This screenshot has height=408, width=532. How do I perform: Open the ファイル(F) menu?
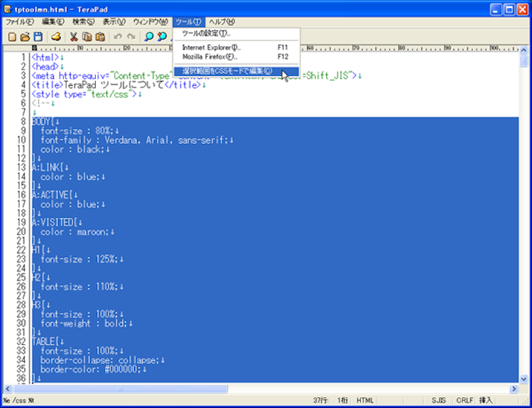[20, 22]
